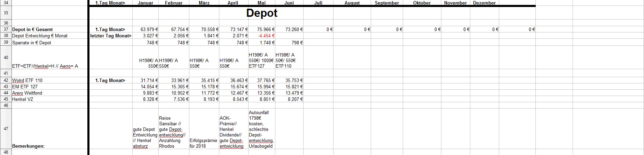This screenshot has width=644, height=155.
Task: Select the '1.841 €' March development value
Action: [x=204, y=36]
